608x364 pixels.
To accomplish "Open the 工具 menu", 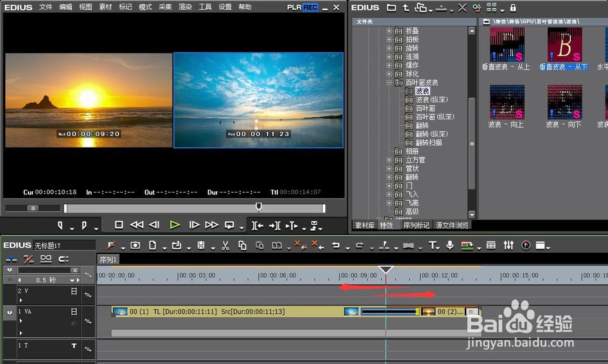I will point(205,7).
